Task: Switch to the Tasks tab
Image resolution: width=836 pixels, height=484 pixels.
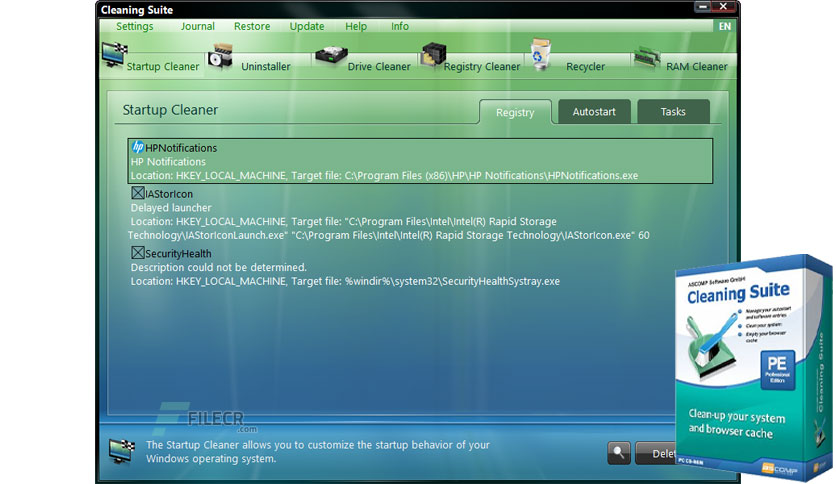Action: (673, 111)
